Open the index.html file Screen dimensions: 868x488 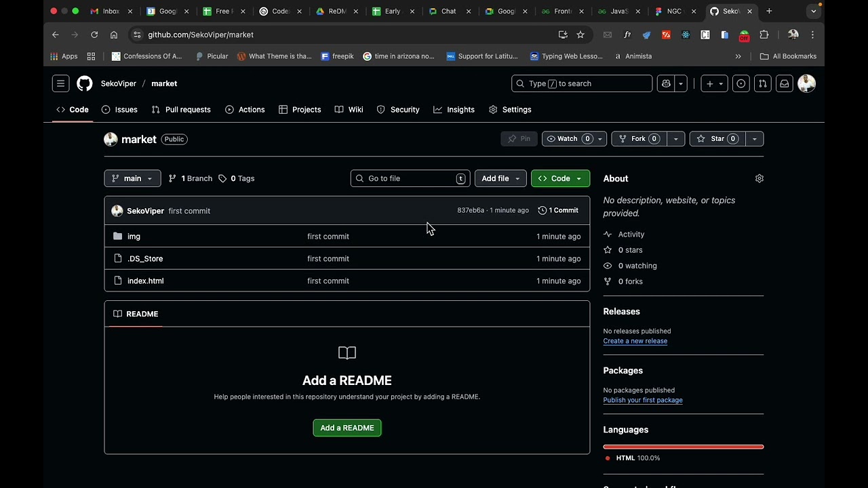146,281
